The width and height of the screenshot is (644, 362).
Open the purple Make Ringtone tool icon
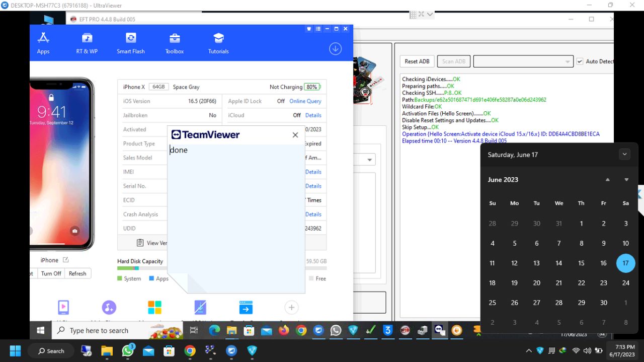tap(109, 307)
